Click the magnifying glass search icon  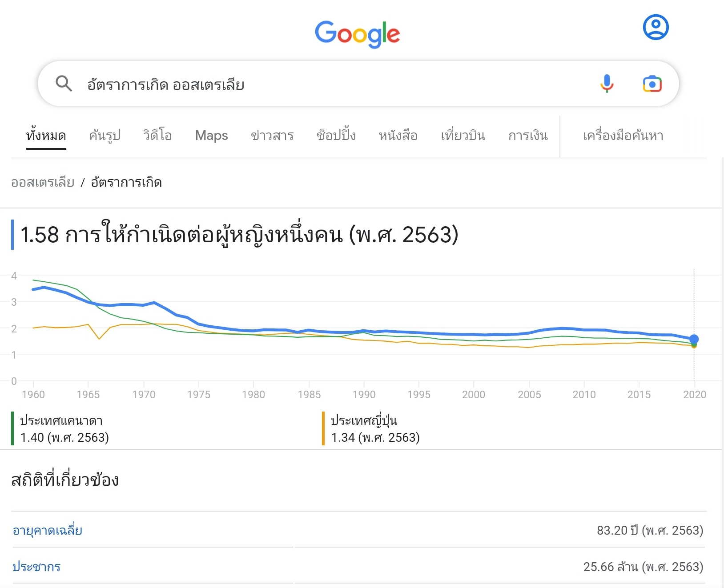64,84
